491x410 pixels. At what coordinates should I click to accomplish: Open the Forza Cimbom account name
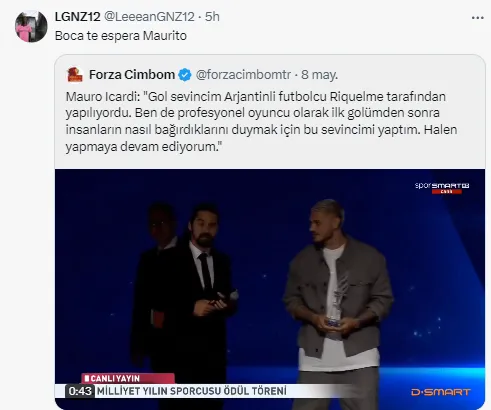(132, 75)
